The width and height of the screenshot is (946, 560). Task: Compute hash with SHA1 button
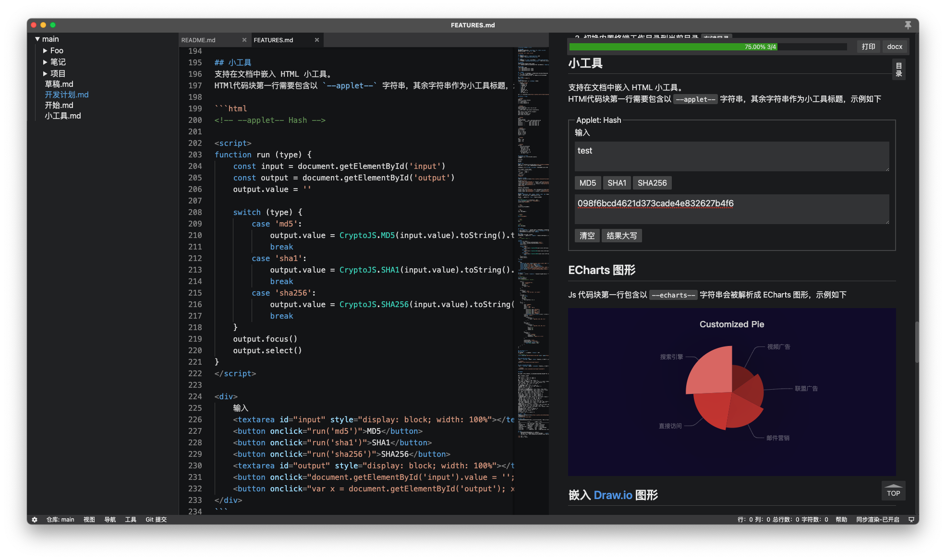(617, 183)
